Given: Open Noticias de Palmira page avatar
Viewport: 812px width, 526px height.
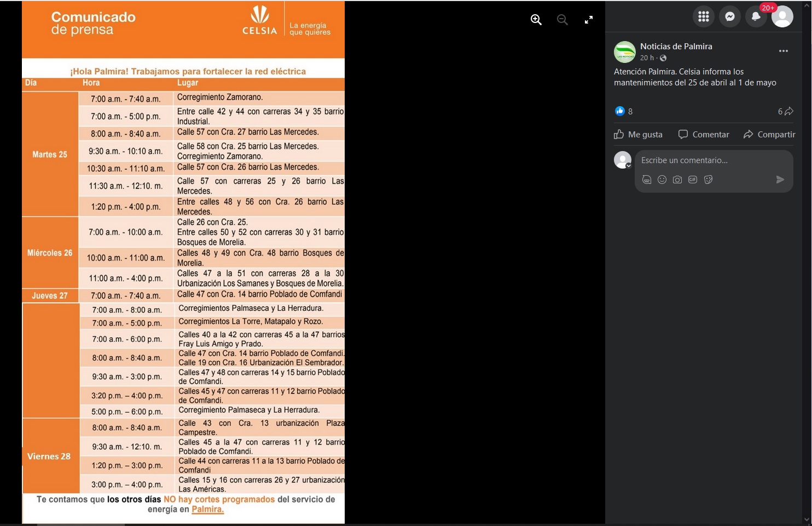Looking at the screenshot, I should 625,52.
